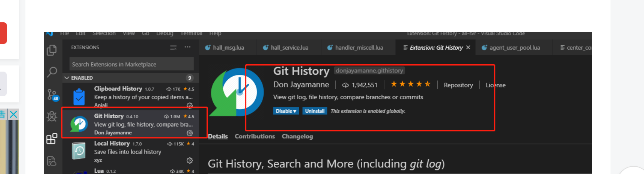Open the Disable dropdown button

286,111
